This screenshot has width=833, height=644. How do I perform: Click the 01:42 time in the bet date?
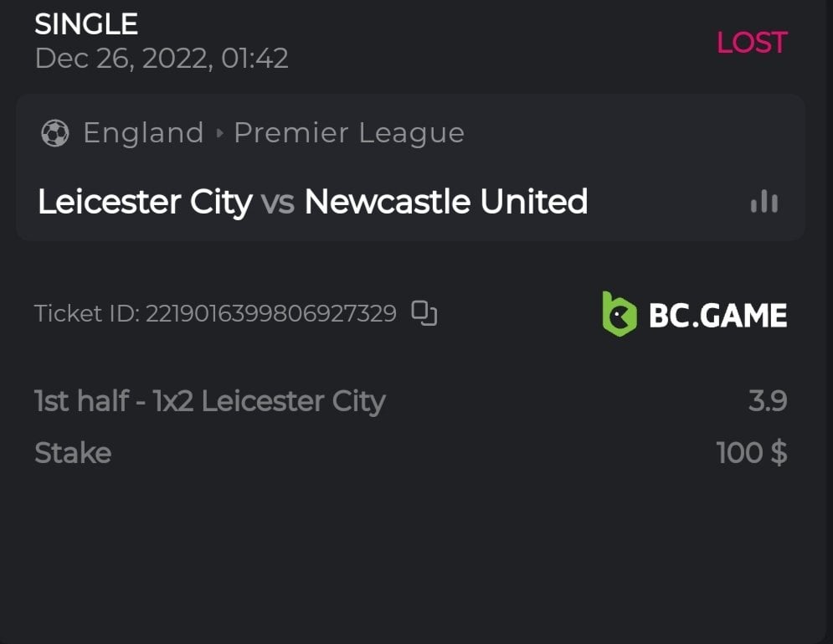tap(255, 59)
